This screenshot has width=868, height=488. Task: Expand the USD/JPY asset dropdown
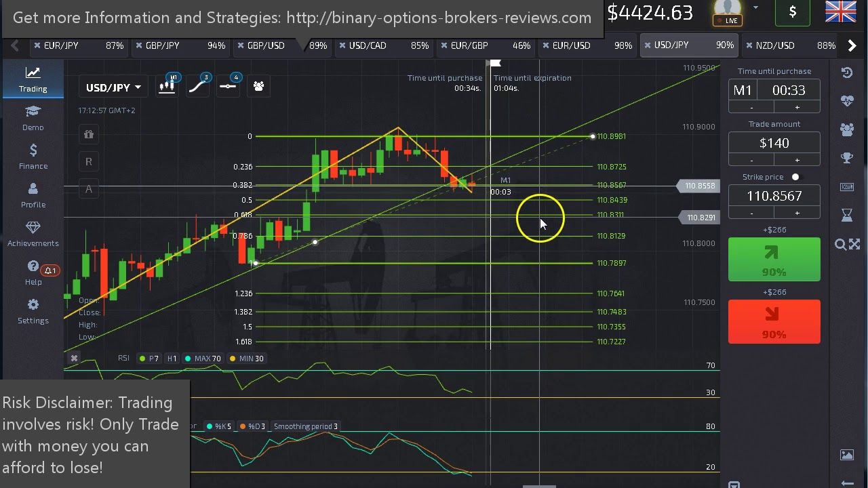(113, 87)
